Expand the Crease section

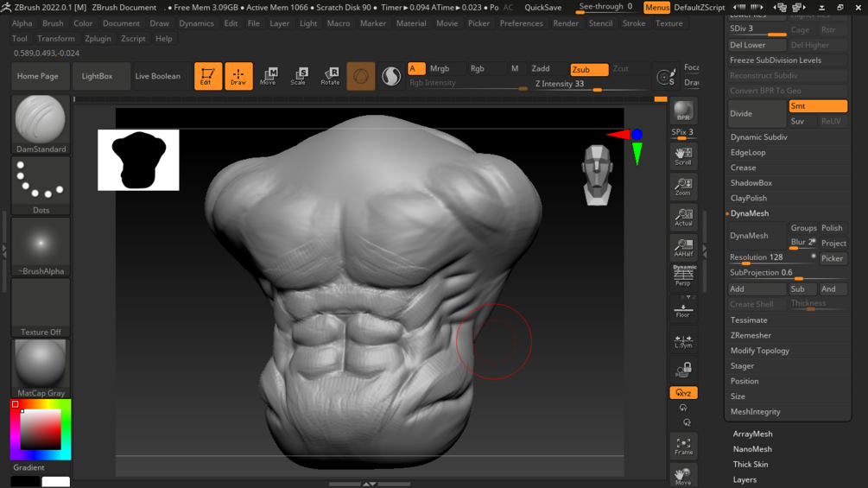coord(743,168)
